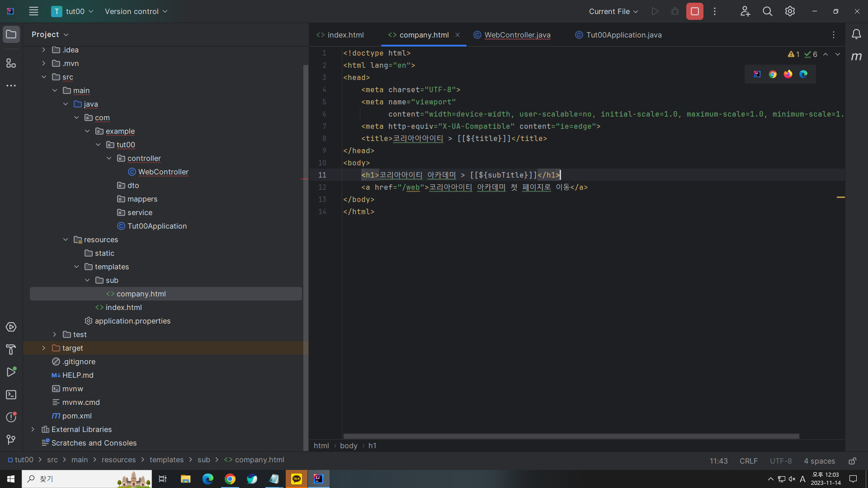Open the Current File run configuration dropdown
Viewport: 868px width, 488px height.
[613, 11]
